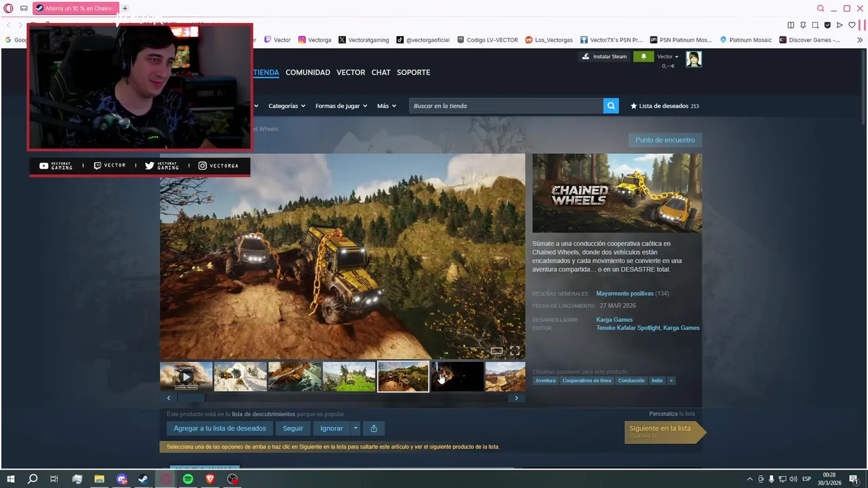The image size is (868, 488).
Task: Open the Karga Games developer link
Action: pyautogui.click(x=614, y=320)
